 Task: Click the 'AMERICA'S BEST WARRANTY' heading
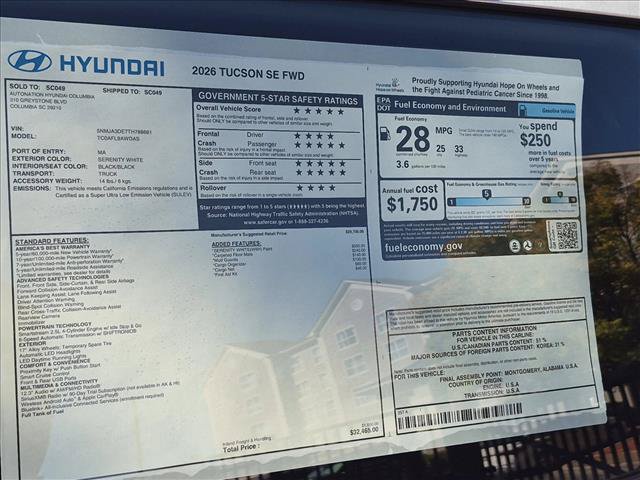[x=53, y=247]
